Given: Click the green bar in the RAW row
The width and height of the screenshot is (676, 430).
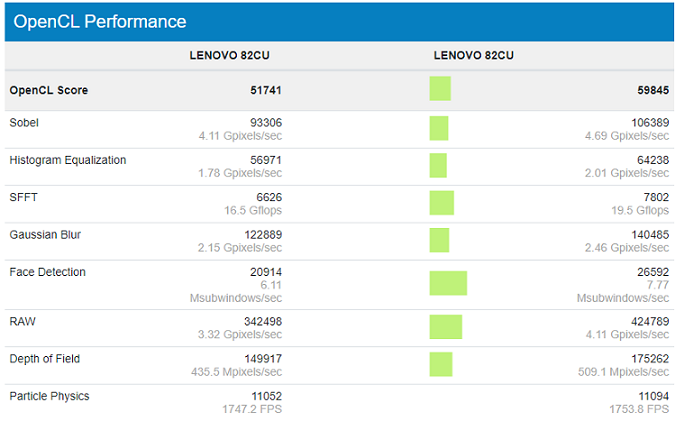Looking at the screenshot, I should coord(446,327).
